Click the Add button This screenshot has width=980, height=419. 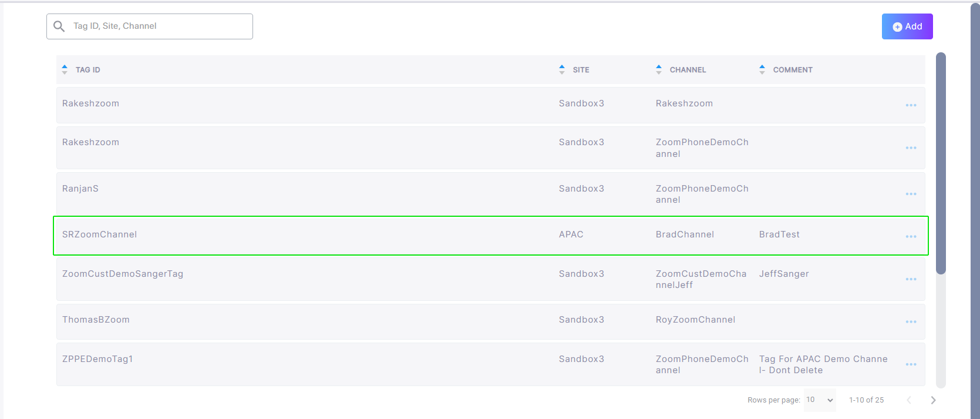(907, 26)
